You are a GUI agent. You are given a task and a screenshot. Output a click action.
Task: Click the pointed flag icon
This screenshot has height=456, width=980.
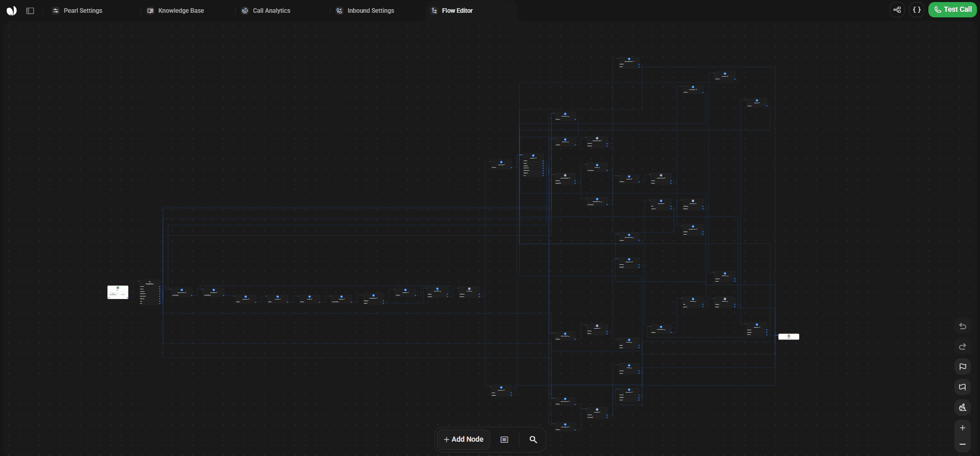pos(963,367)
